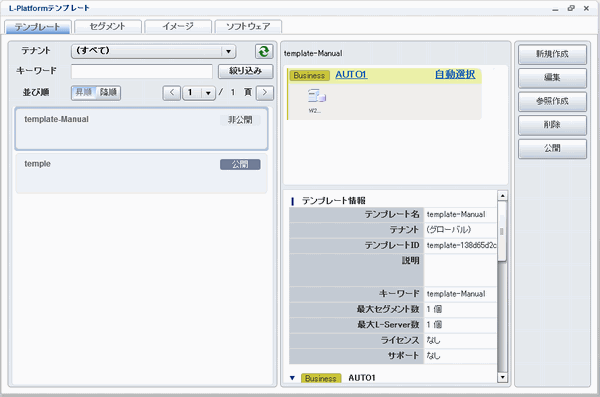This screenshot has height=397, width=600.
Task: Click the green refresh icon
Action: 264,51
